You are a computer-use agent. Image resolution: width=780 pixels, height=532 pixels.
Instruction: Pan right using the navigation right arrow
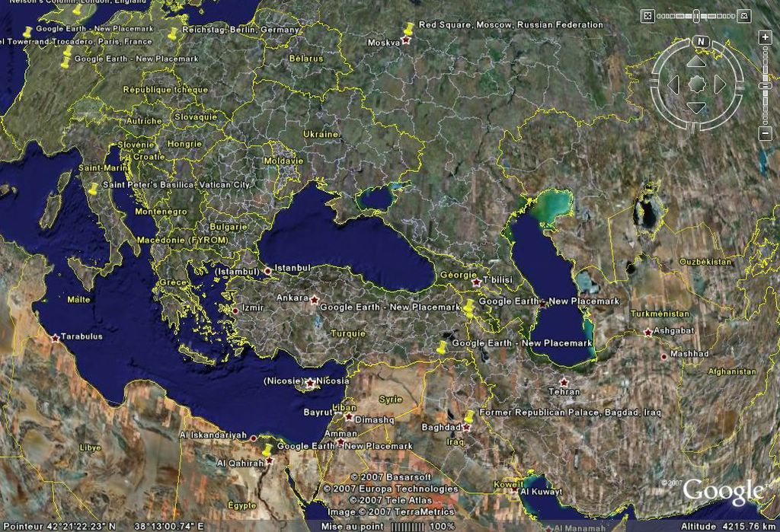(x=720, y=84)
